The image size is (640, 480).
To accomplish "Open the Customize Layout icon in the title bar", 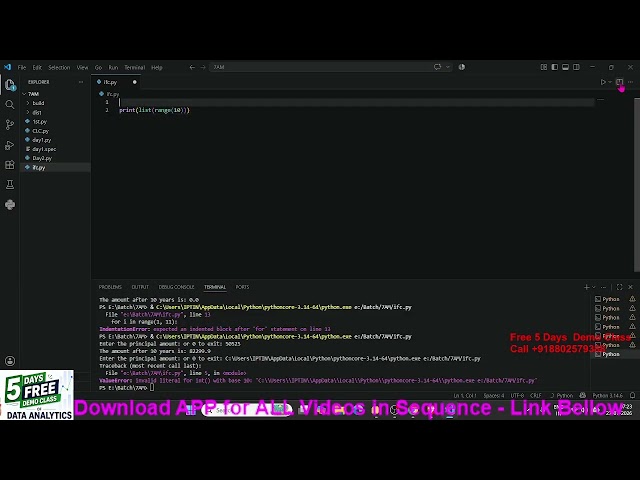I will (544, 67).
